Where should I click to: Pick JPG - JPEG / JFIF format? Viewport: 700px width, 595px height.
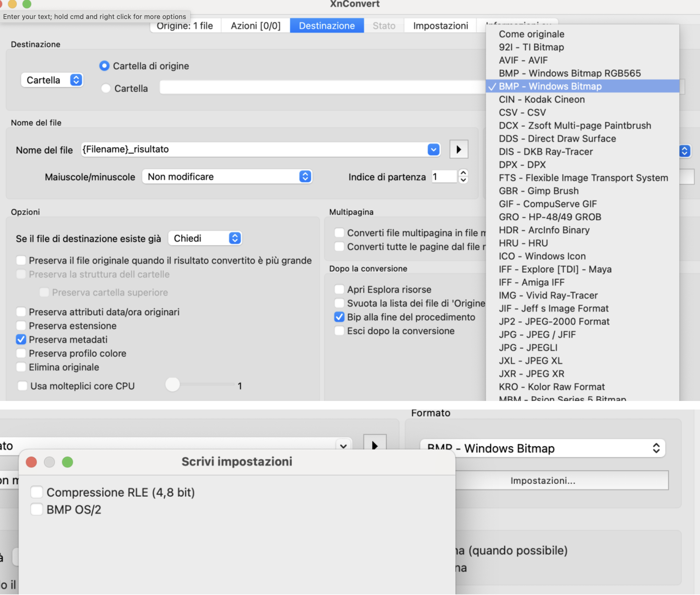(582, 335)
